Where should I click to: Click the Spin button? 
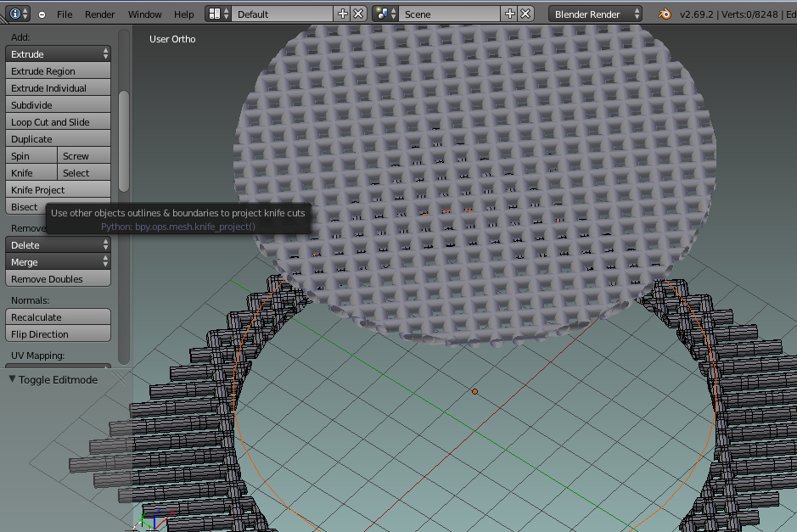point(31,156)
